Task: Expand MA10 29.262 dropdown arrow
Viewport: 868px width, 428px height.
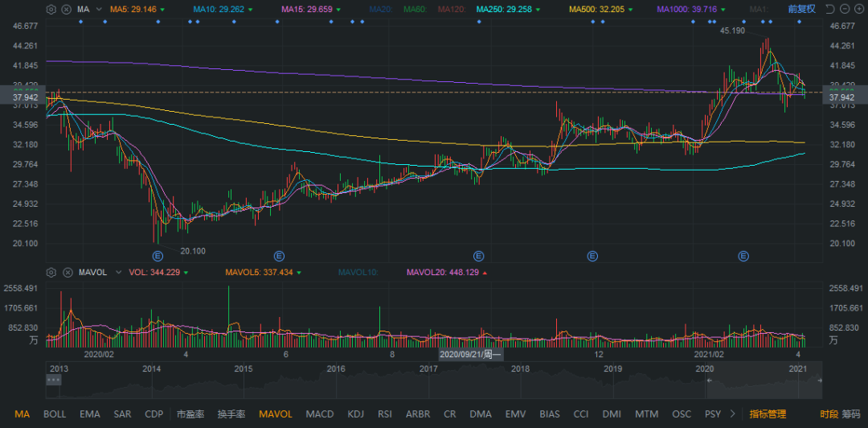Action: tap(250, 10)
